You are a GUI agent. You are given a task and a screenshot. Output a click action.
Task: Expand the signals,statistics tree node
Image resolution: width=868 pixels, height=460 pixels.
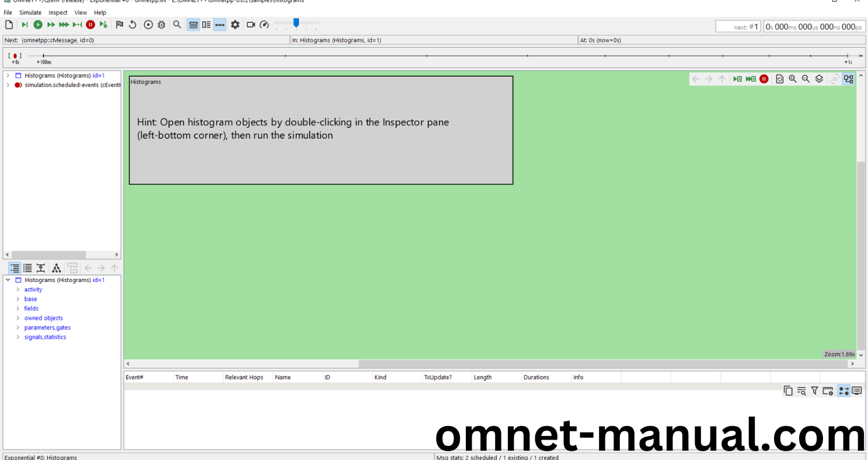(18, 337)
